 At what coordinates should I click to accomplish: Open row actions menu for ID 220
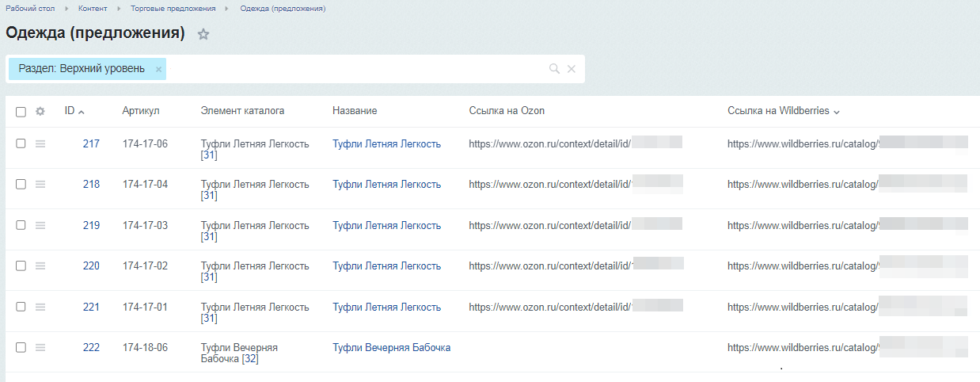tap(40, 265)
